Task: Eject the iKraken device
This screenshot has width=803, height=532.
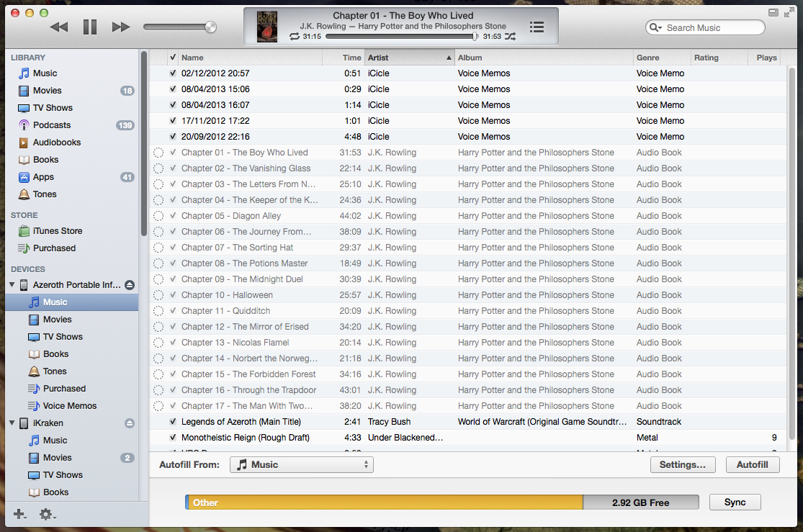Action: coord(130,423)
